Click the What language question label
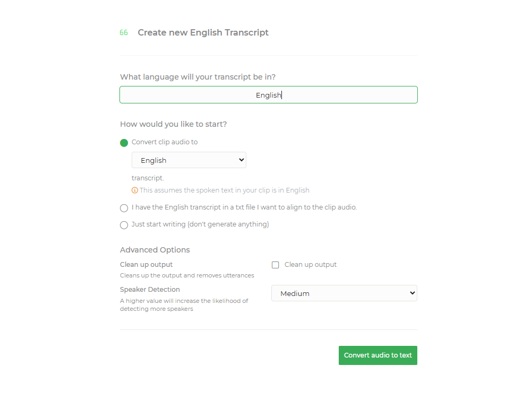The height and width of the screenshot is (409, 532). coord(198,76)
